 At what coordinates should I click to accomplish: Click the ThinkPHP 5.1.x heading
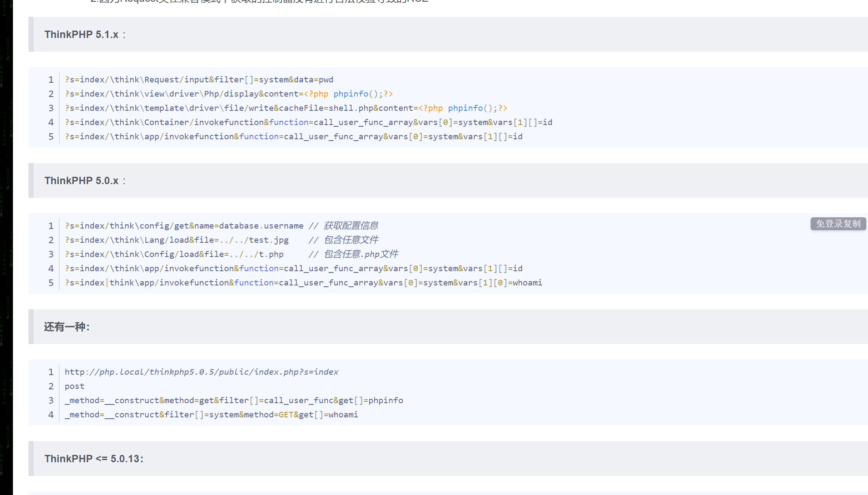(85, 34)
